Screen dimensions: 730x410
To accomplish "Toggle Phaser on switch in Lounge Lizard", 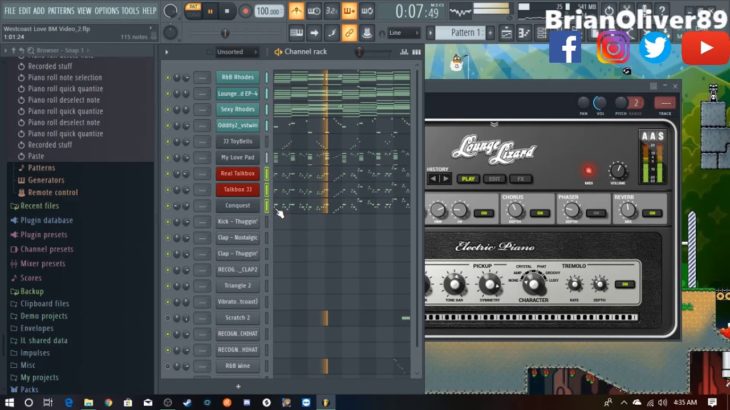I will (x=596, y=213).
